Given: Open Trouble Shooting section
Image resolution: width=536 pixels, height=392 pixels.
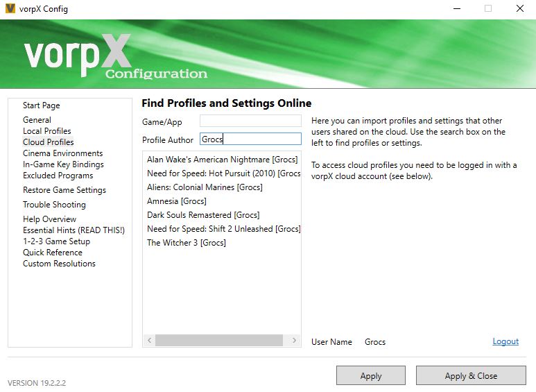Looking at the screenshot, I should [x=54, y=205].
